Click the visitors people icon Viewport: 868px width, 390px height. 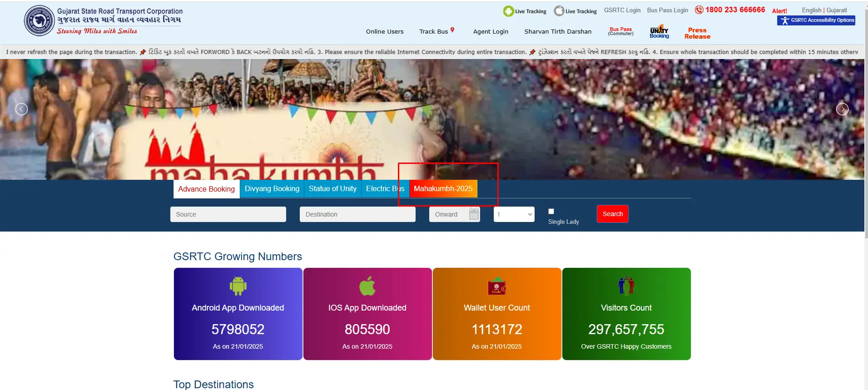[x=626, y=286]
